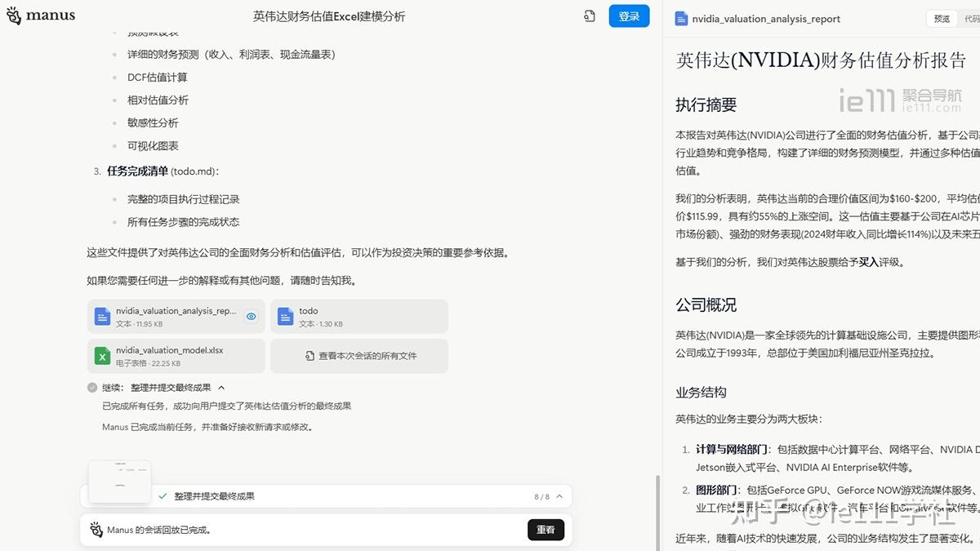The image size is (980, 551).
Task: Open 查看本次会话的所有文件
Action: (x=359, y=356)
